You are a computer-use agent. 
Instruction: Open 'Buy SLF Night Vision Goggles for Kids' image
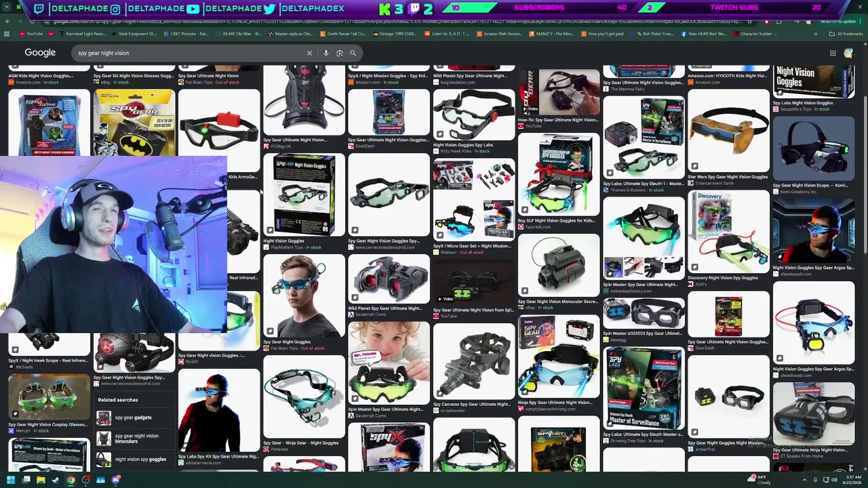558,174
